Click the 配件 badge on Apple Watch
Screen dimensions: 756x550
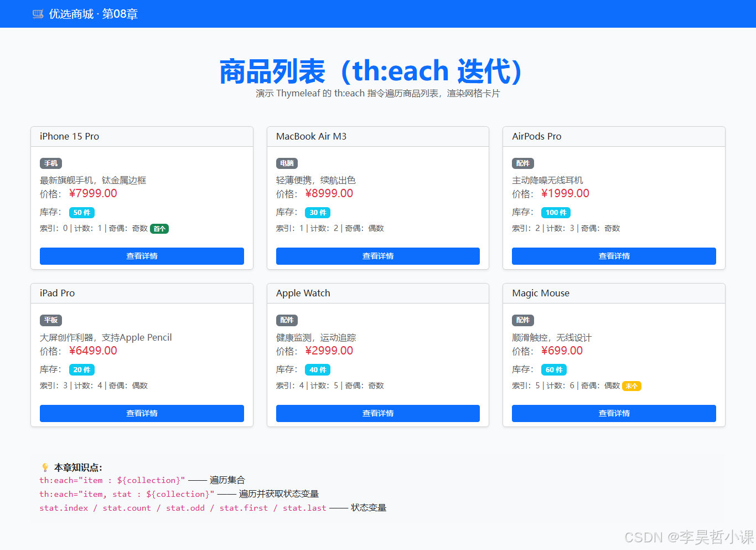click(x=287, y=320)
